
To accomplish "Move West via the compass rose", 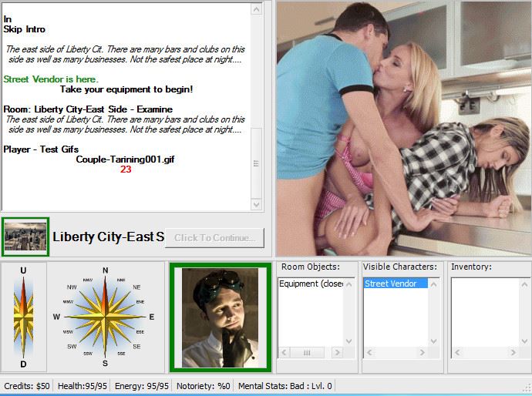I will 57,317.
